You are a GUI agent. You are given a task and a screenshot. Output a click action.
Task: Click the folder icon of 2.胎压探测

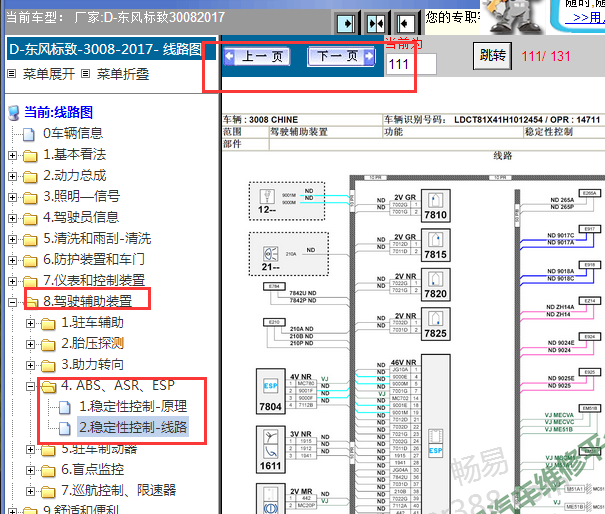point(48,345)
